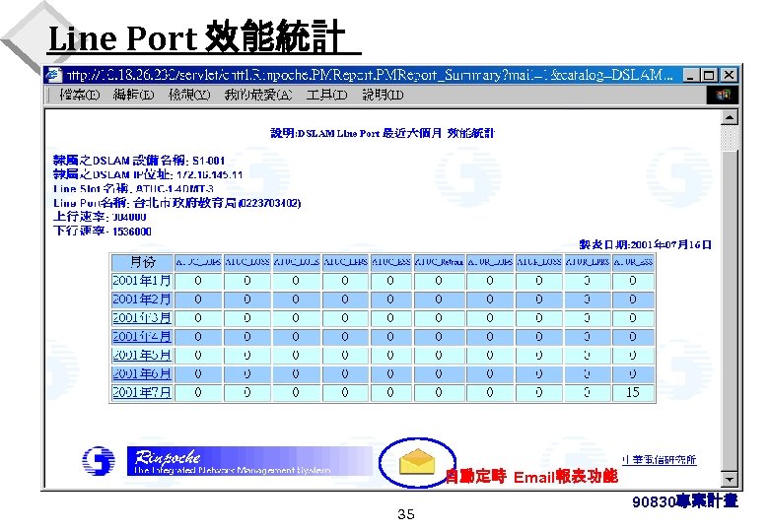Follow the 中華電信研究所 link
The image size is (769, 532).
point(660,459)
